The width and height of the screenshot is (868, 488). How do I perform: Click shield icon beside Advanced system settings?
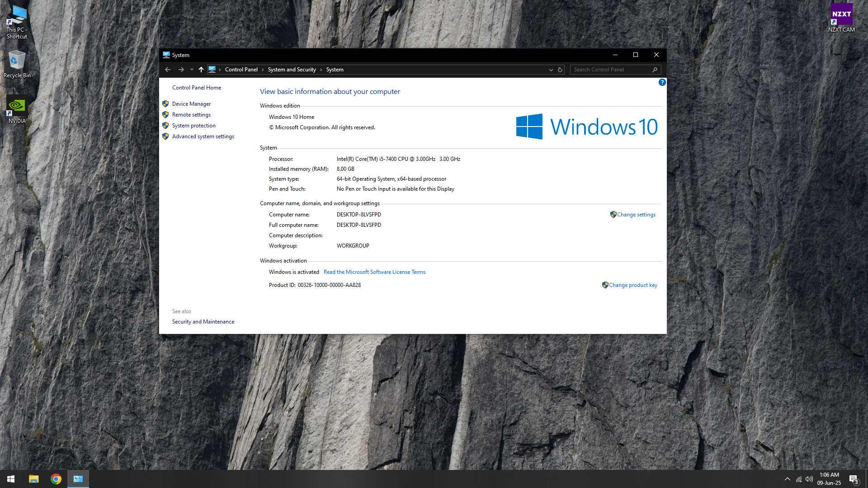tap(165, 136)
